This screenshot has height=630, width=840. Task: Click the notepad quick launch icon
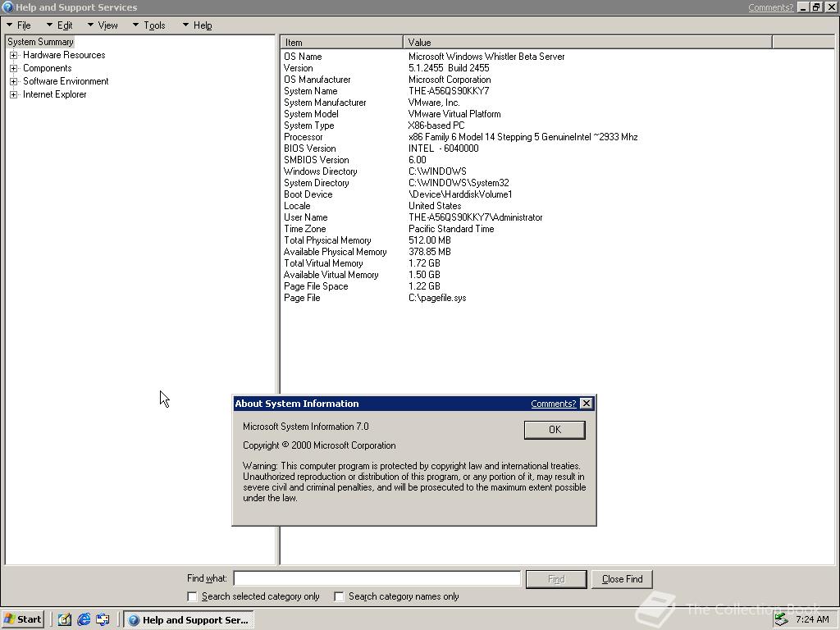[65, 620]
